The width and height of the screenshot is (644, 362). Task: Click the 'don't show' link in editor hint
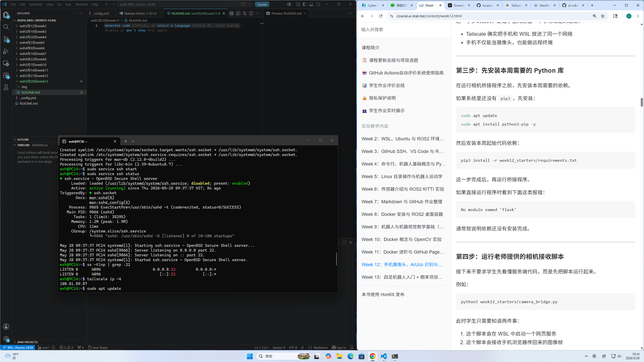coord(136,30)
